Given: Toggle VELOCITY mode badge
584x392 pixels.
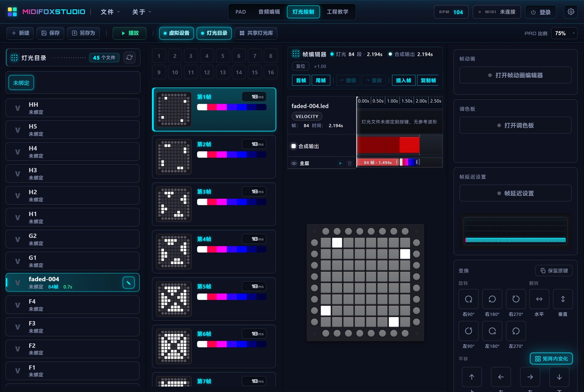Looking at the screenshot, I should [307, 116].
